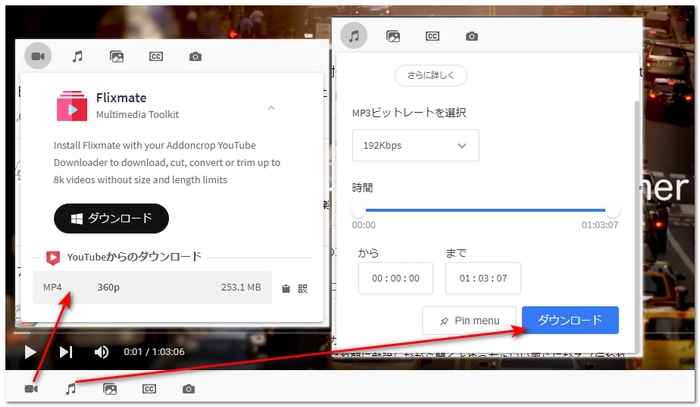This screenshot has height=407, width=700.
Task: Show the QR code for the MP4 360p download
Action: coord(303,289)
